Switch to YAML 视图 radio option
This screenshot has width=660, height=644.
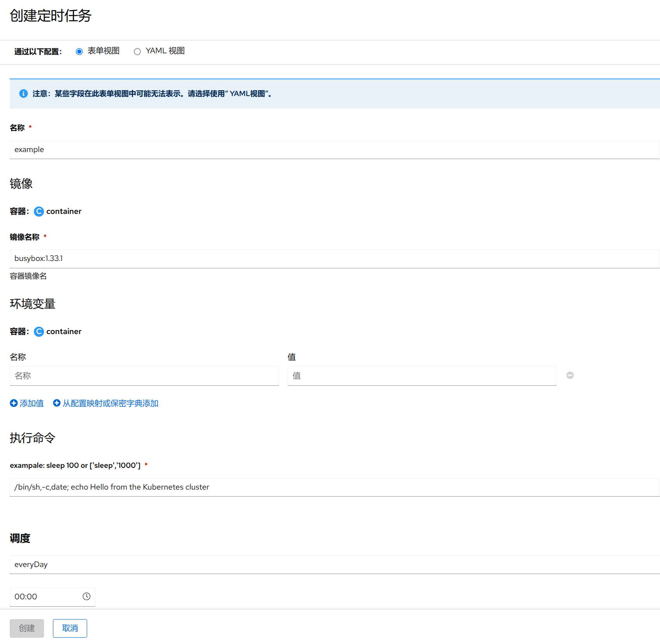[x=137, y=52]
